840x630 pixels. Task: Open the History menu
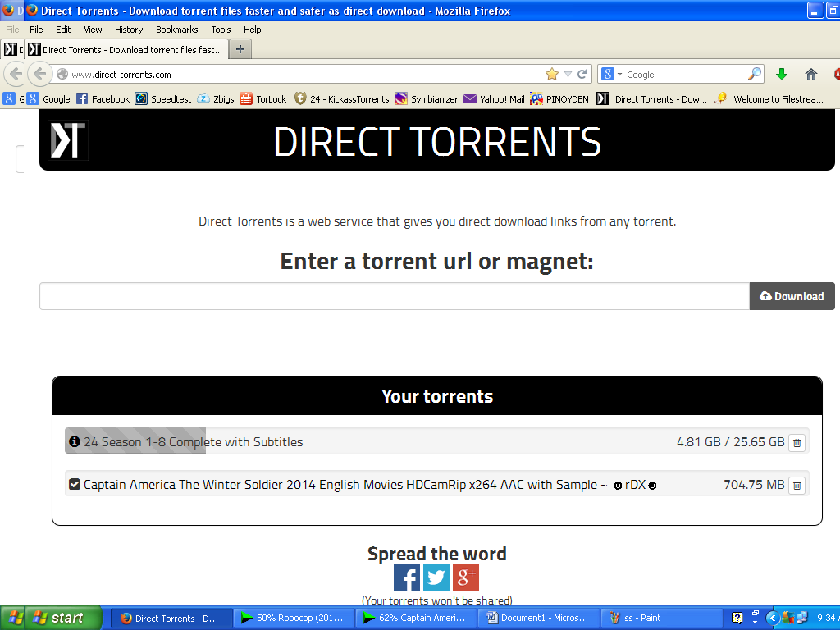(x=129, y=30)
